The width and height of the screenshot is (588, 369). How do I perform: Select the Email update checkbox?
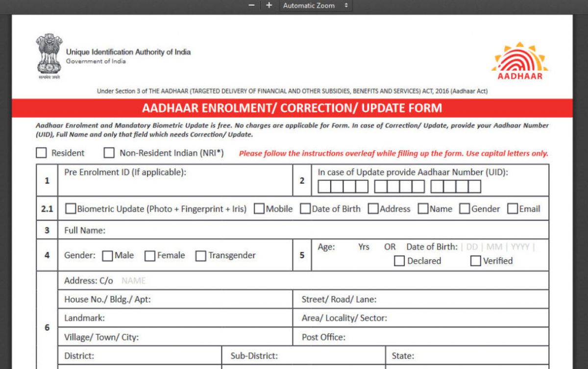point(512,208)
